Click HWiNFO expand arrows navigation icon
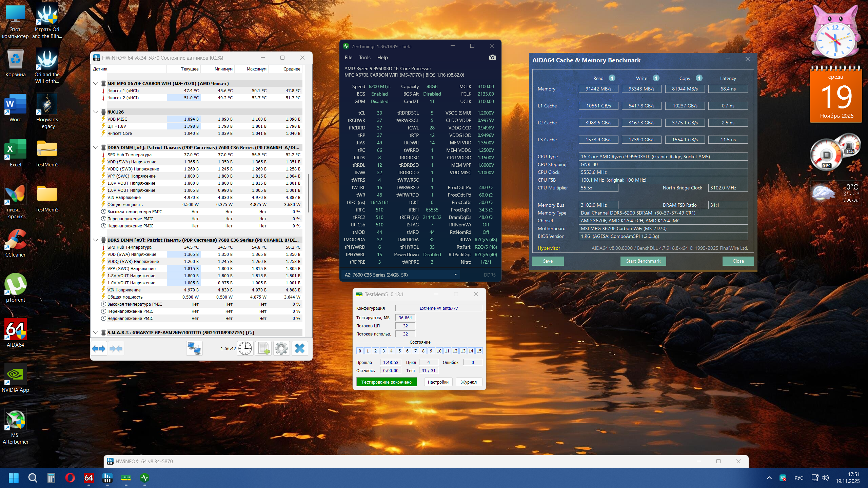Image resolution: width=868 pixels, height=488 pixels. coord(99,348)
